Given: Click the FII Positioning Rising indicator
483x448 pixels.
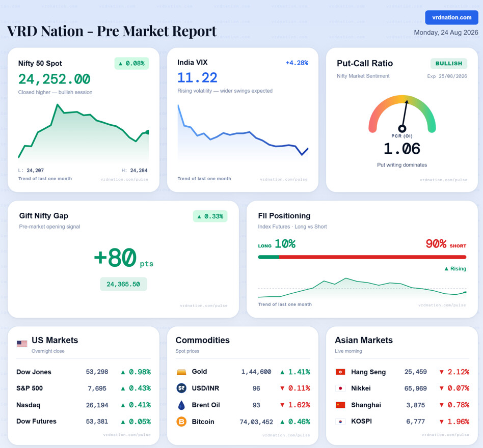Looking at the screenshot, I should [455, 269].
